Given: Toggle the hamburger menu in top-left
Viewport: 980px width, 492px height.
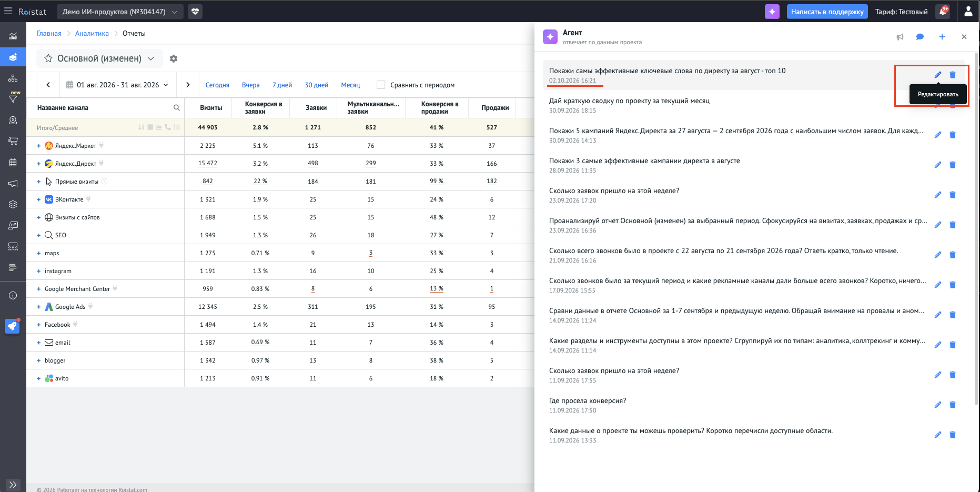Looking at the screenshot, I should click(x=8, y=11).
